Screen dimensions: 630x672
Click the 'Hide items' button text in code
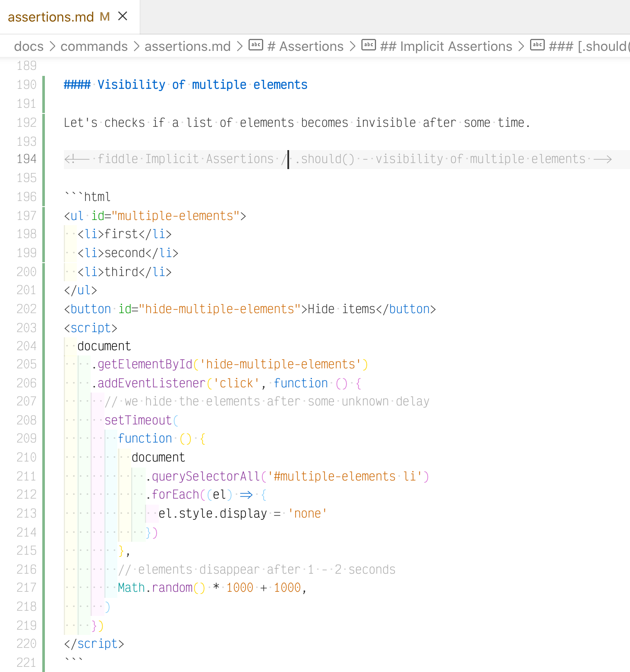click(x=342, y=309)
